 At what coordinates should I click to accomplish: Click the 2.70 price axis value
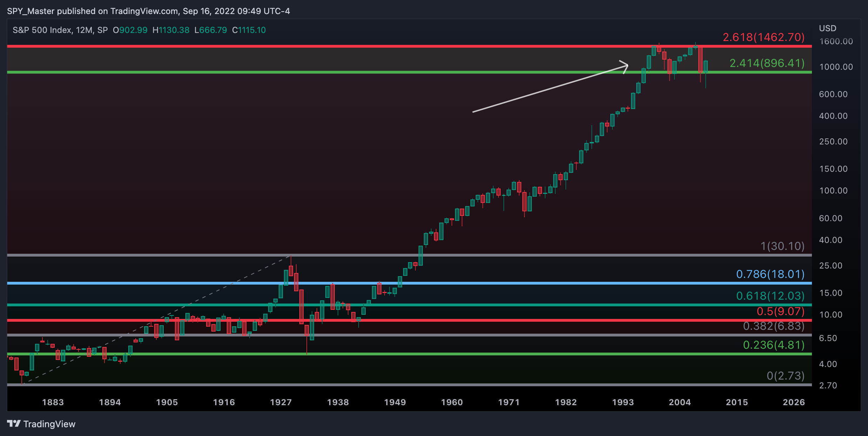(x=828, y=386)
